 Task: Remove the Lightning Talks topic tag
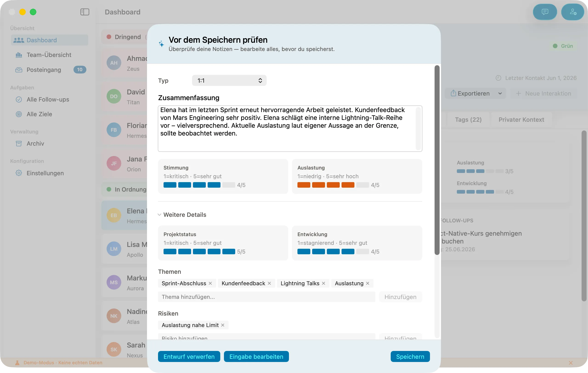coord(324,283)
